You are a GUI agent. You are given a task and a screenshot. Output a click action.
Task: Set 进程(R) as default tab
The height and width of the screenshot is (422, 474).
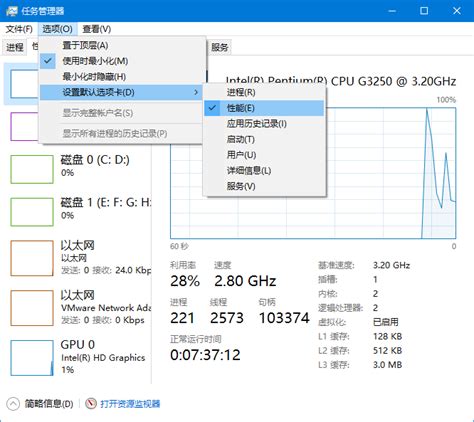pyautogui.click(x=264, y=92)
